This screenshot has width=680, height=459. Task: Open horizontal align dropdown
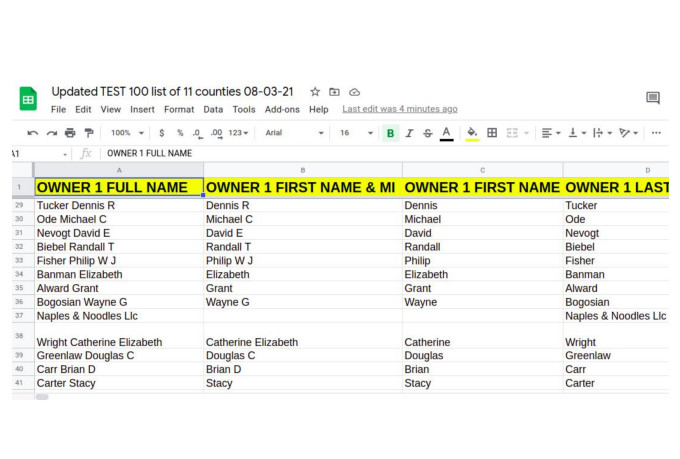pos(551,133)
